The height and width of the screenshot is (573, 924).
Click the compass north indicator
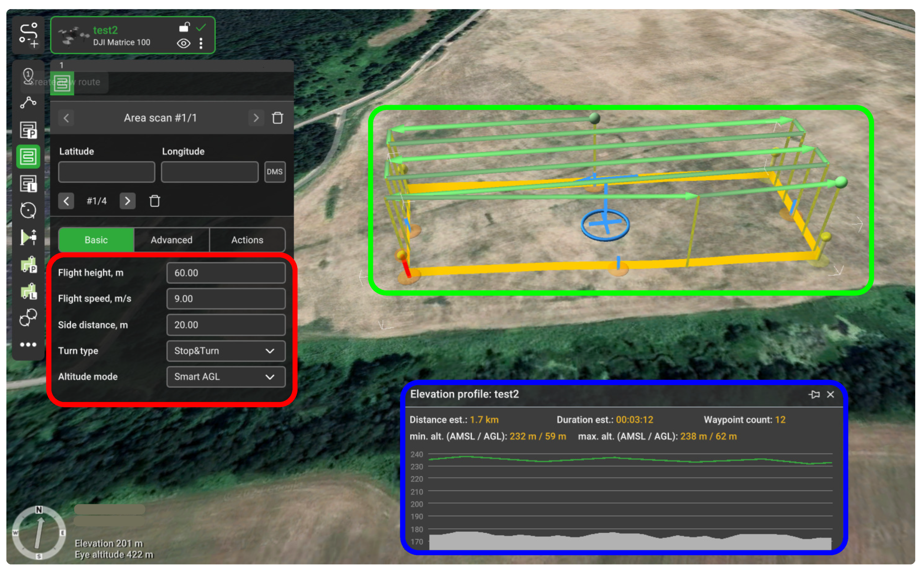click(39, 510)
